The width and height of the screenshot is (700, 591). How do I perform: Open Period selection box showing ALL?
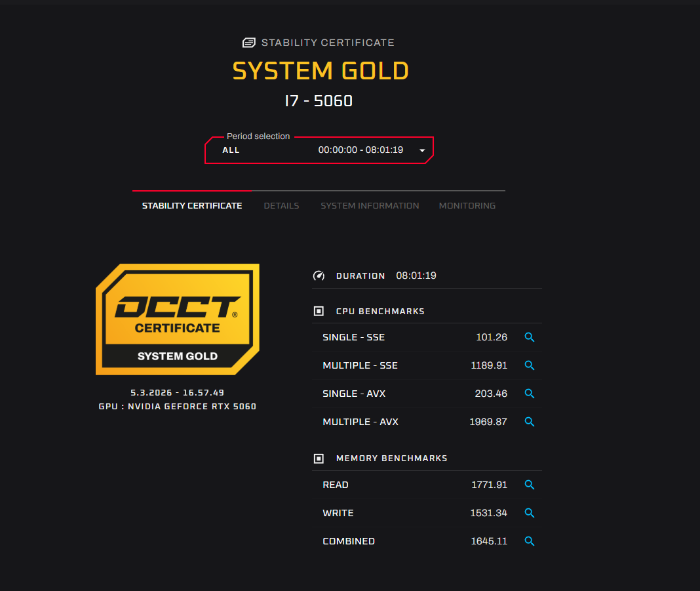[319, 150]
